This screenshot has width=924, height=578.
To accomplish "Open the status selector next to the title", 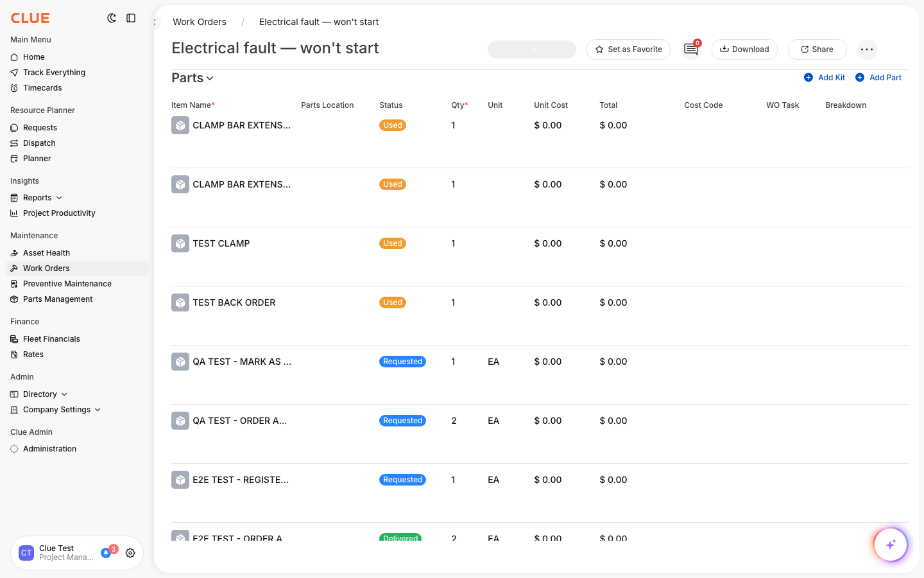I will point(531,49).
